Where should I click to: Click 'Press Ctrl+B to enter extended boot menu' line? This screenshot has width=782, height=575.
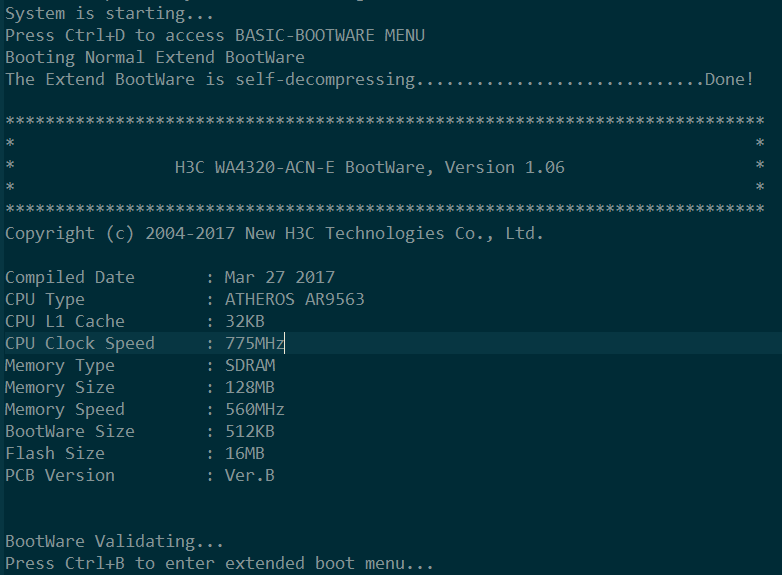click(x=219, y=563)
